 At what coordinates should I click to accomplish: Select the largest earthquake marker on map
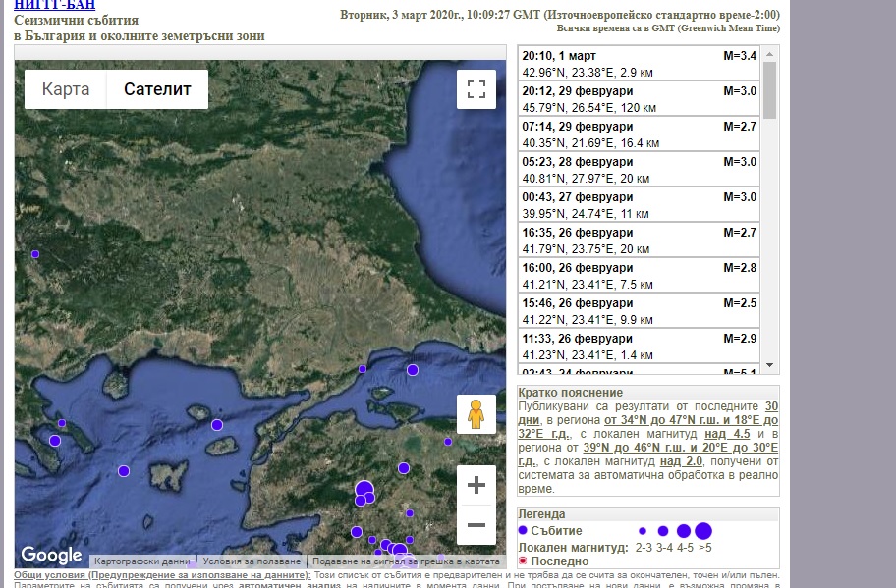364,489
